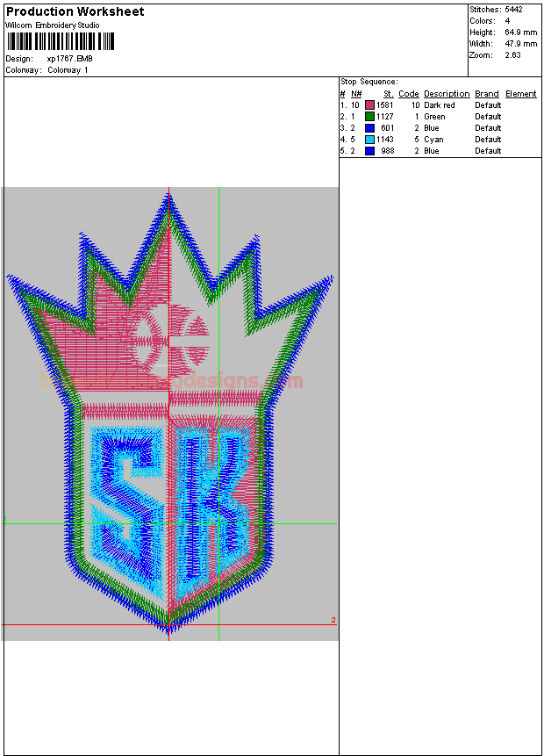This screenshot has width=544, height=756.
Task: Click the Green color swatch
Action: coord(369,117)
